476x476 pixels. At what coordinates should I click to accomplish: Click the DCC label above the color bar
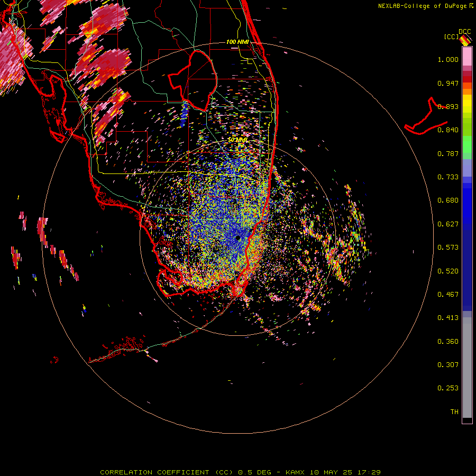click(x=464, y=32)
